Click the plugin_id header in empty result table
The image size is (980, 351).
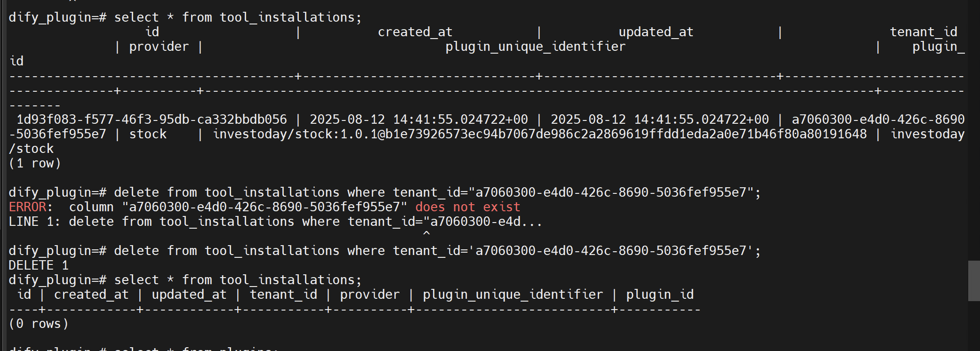point(659,295)
